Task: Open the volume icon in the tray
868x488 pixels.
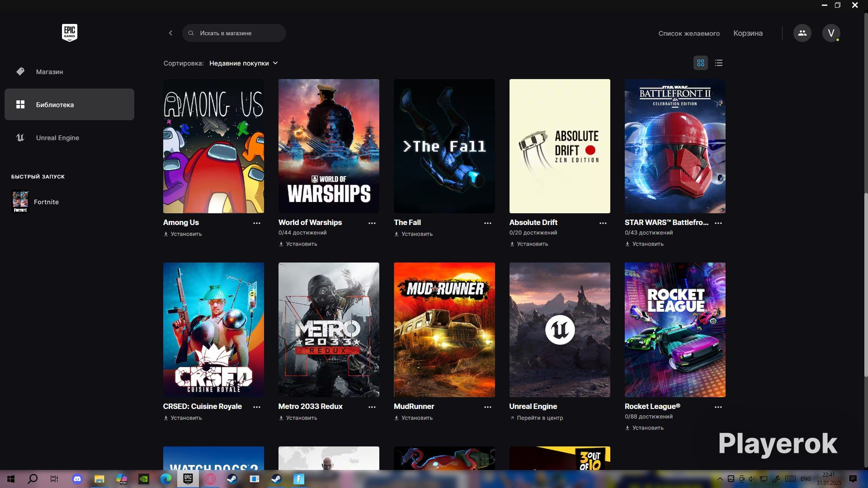Action: (x=752, y=479)
